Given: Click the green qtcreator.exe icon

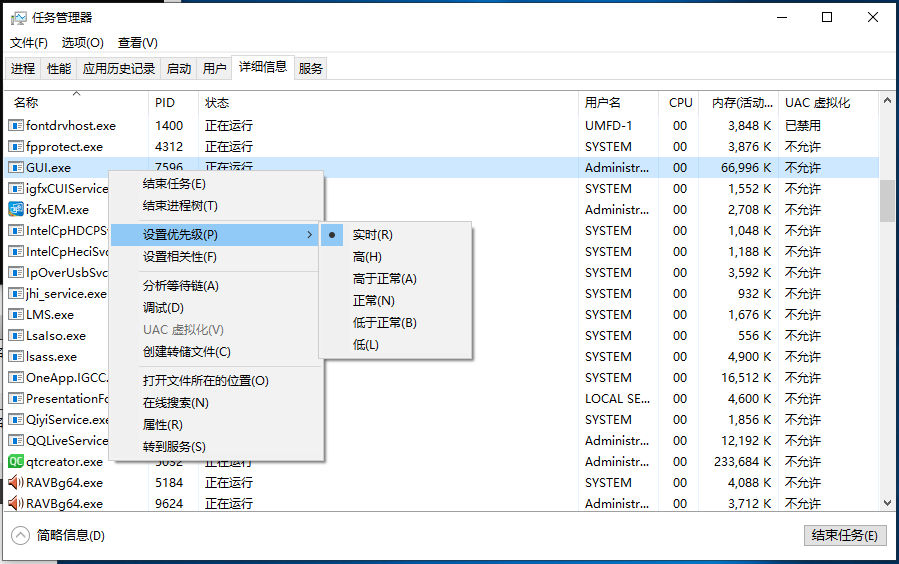Looking at the screenshot, I should [16, 461].
